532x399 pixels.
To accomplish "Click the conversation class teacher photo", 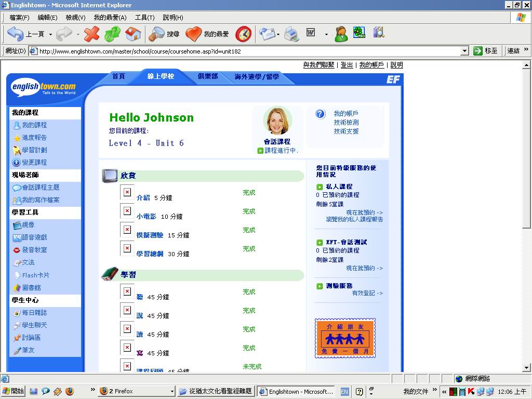I will coord(277,121).
